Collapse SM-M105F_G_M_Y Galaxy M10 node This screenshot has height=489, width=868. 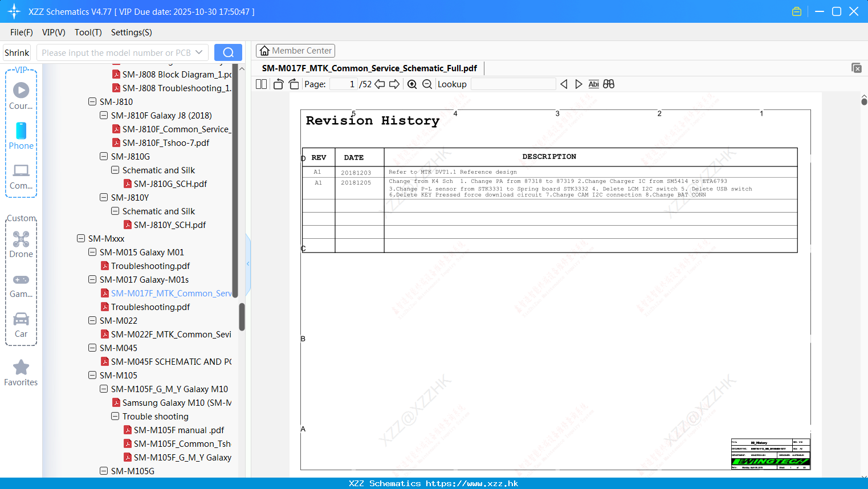point(104,389)
